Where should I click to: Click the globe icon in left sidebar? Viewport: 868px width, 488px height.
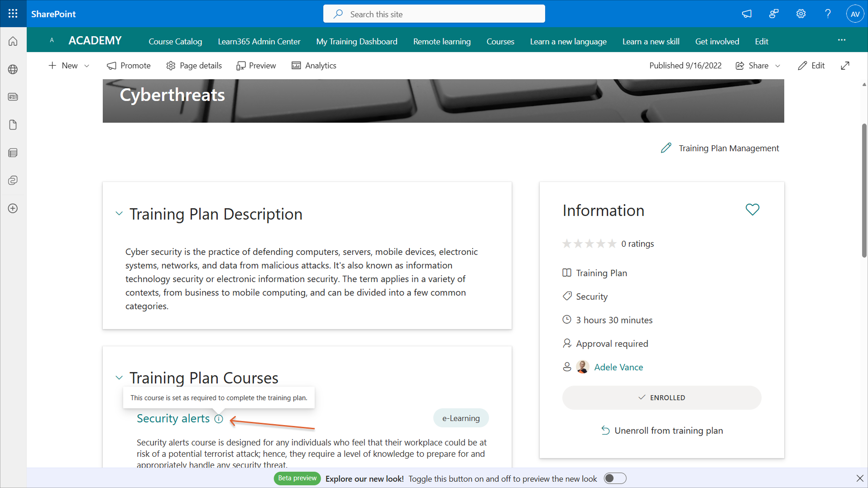click(x=13, y=69)
